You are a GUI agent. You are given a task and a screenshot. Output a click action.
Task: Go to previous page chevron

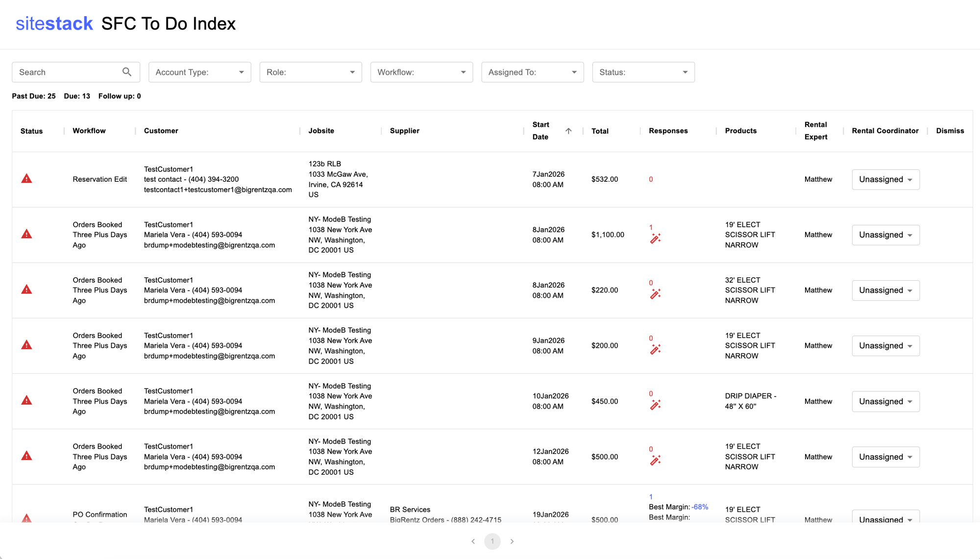[473, 541]
